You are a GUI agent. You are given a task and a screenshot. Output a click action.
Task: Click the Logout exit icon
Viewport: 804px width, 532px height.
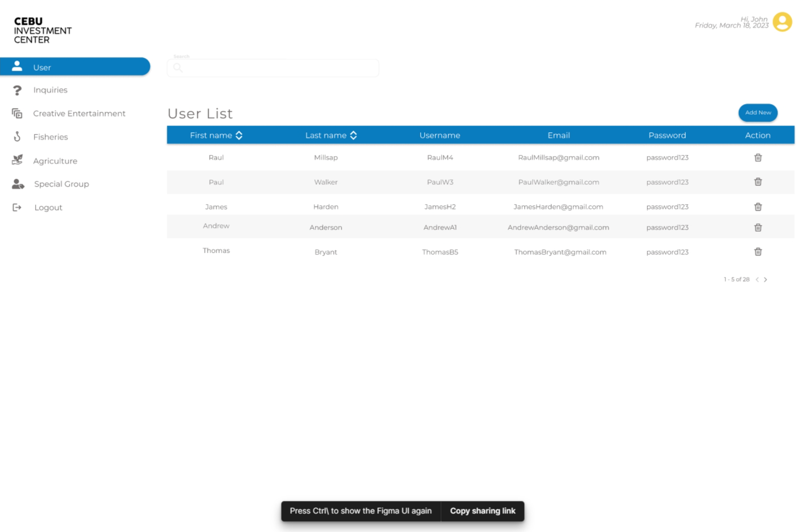coord(17,207)
